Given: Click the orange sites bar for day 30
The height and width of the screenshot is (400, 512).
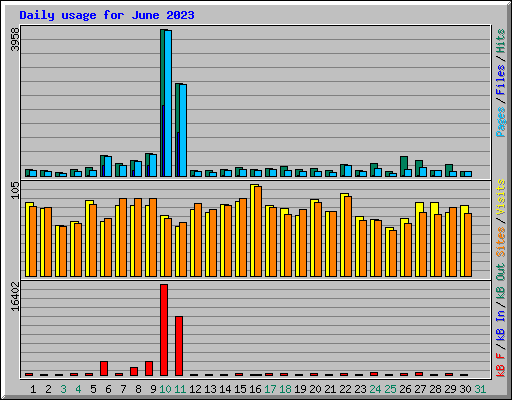Looking at the screenshot, I should [x=468, y=245].
